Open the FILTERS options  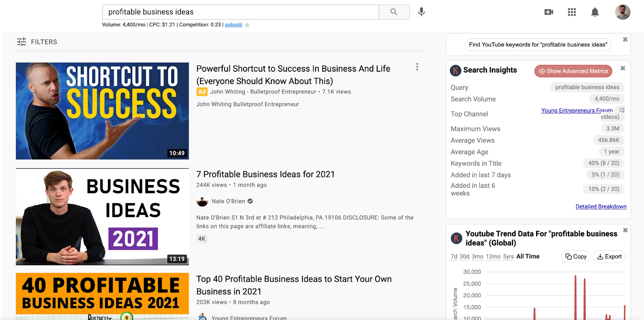point(37,42)
